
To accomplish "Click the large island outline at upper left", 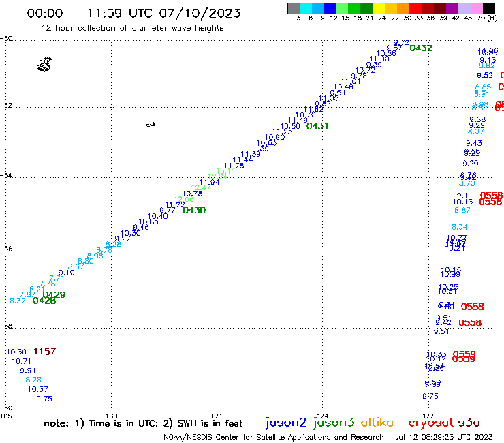I will pos(45,63).
